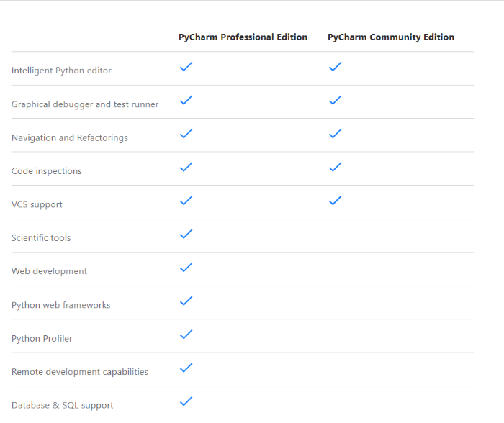Click Community checkmark for VCS support
The image size is (504, 423).
335,201
